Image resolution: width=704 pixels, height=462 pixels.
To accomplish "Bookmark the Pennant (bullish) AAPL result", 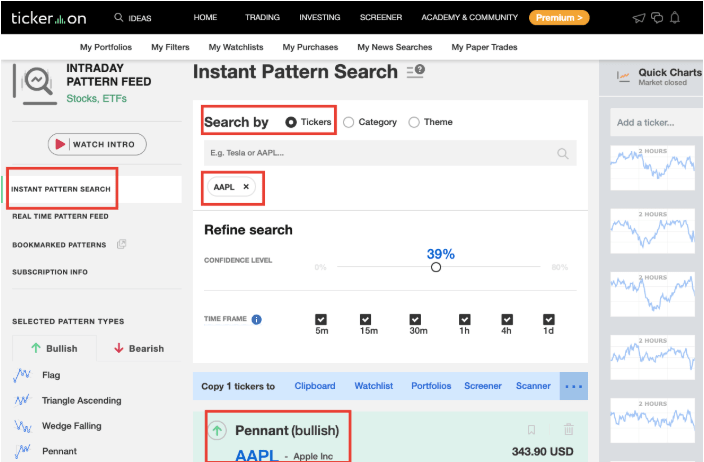I will 531,430.
